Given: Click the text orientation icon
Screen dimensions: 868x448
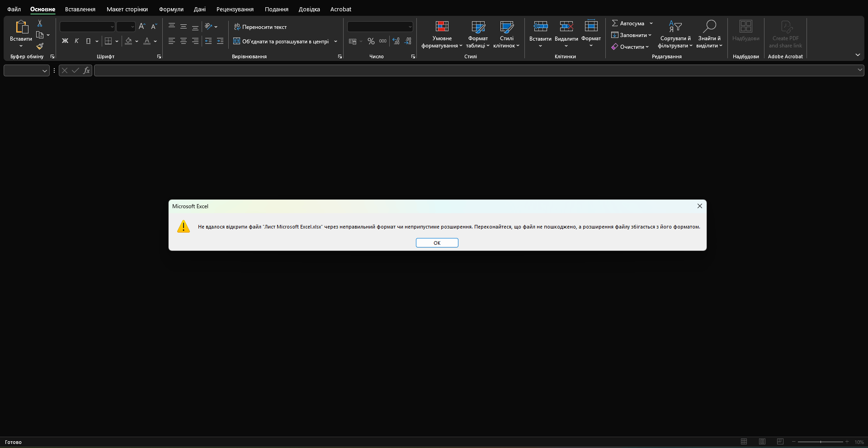Looking at the screenshot, I should (208, 27).
